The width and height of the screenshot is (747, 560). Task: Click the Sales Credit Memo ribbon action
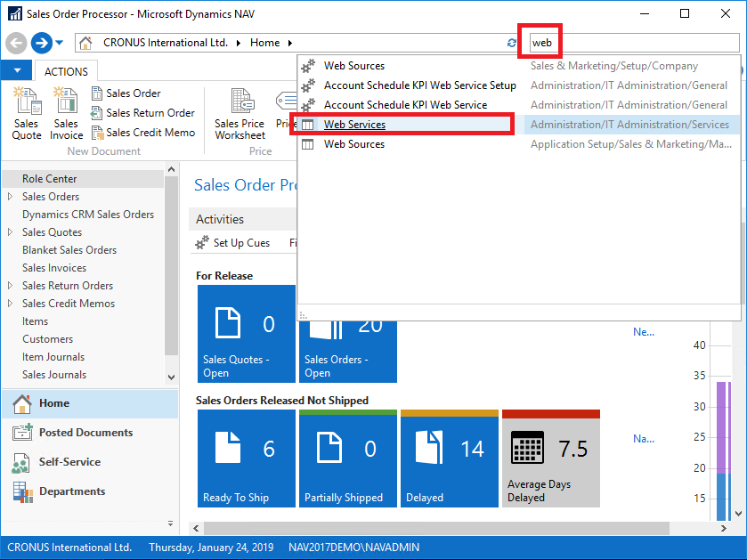pyautogui.click(x=143, y=133)
